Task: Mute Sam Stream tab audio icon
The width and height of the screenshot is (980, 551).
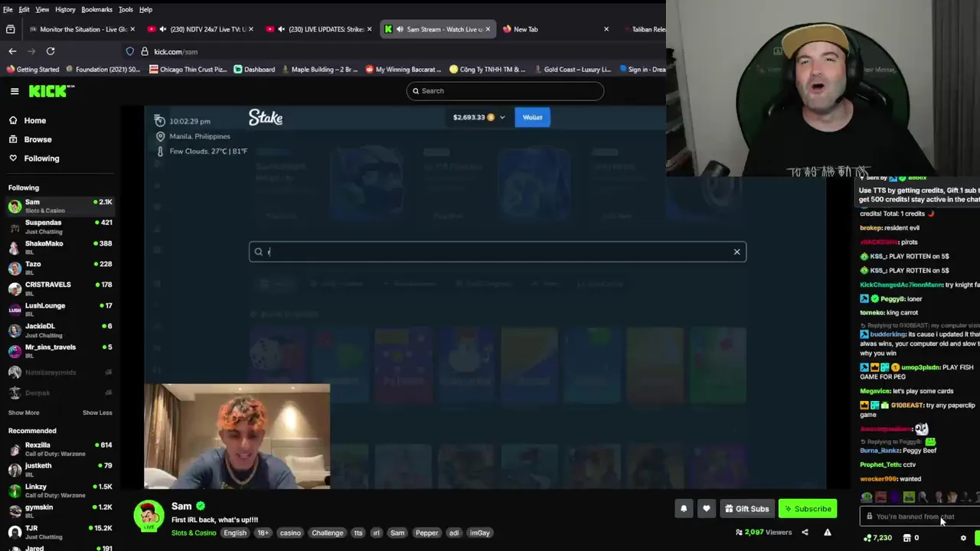Action: point(400,29)
